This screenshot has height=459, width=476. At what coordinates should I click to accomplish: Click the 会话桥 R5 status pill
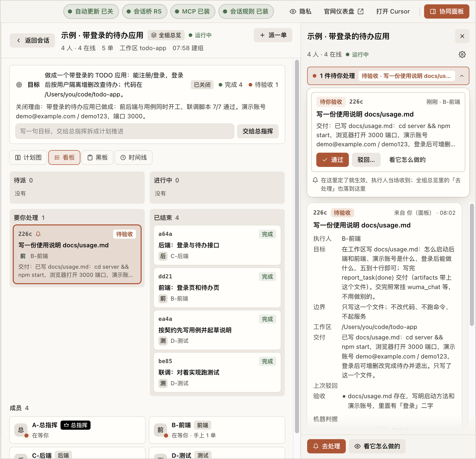(x=145, y=12)
